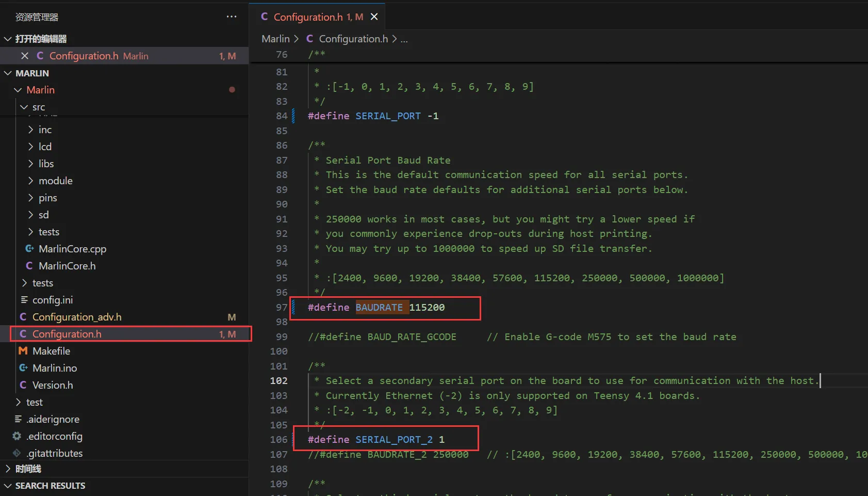Open the explorer more actions ellipsis menu
The image size is (868, 496).
pos(232,17)
